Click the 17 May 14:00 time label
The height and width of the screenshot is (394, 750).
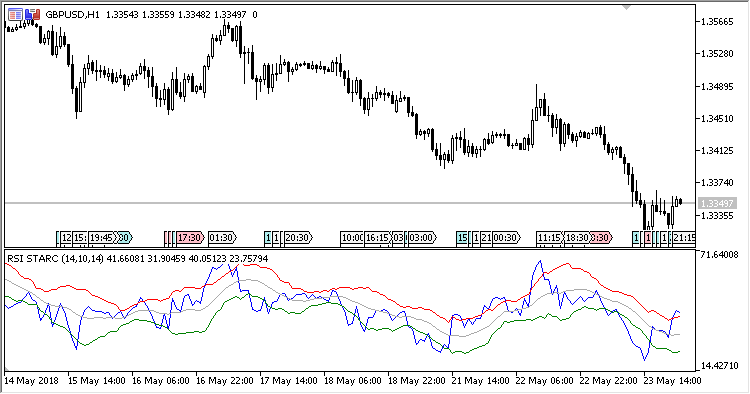click(x=289, y=381)
